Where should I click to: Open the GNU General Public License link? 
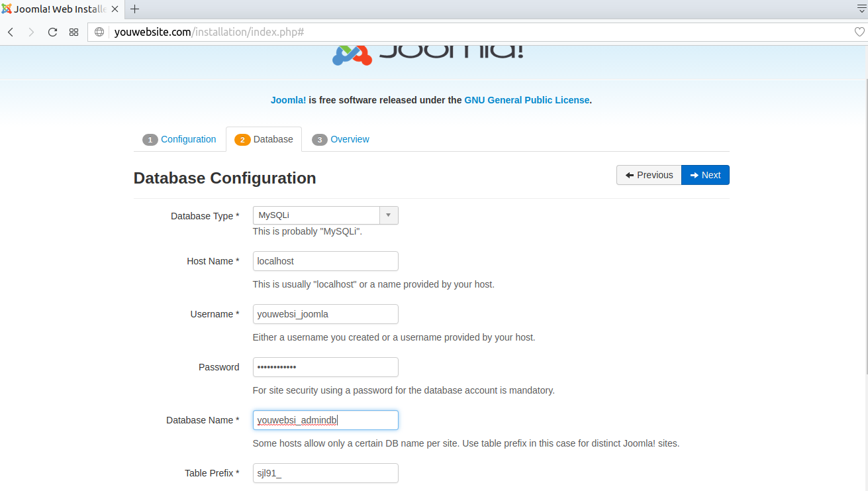(x=526, y=100)
